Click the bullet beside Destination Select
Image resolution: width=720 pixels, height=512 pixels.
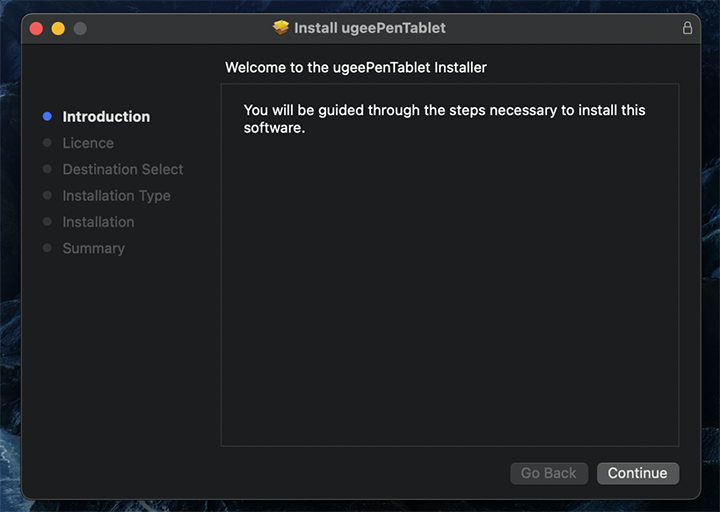tap(47, 169)
